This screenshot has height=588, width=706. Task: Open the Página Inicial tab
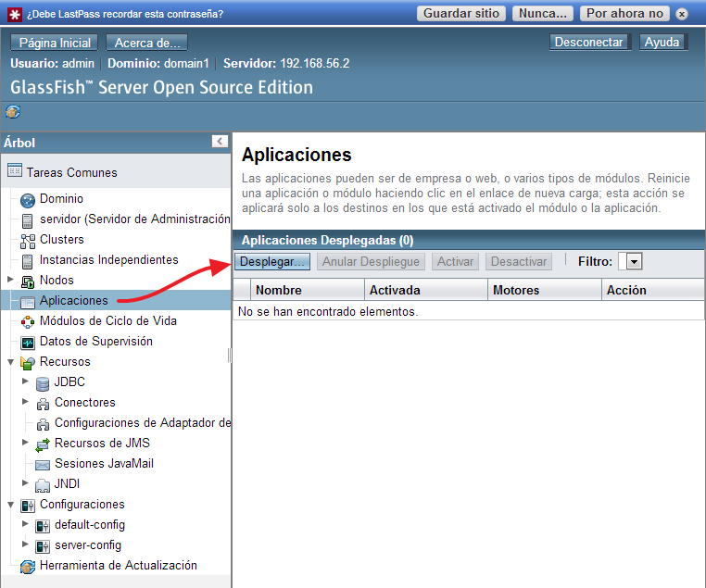click(x=55, y=43)
